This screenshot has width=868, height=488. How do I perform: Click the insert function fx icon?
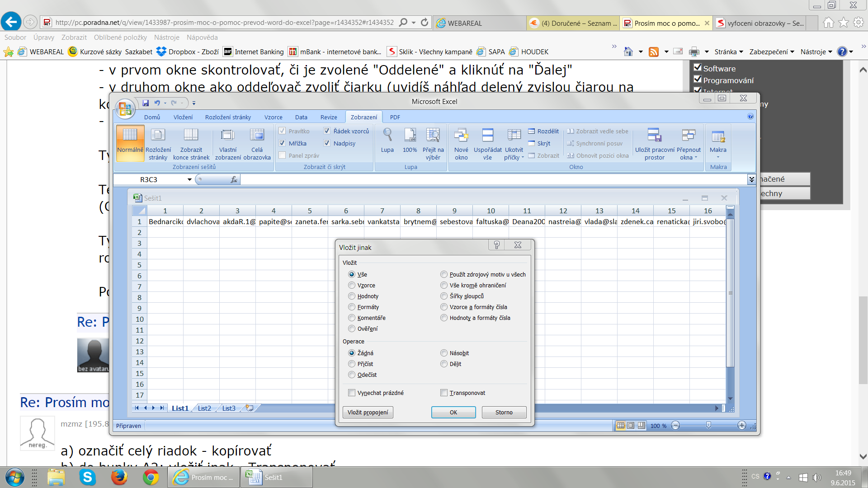tap(234, 180)
